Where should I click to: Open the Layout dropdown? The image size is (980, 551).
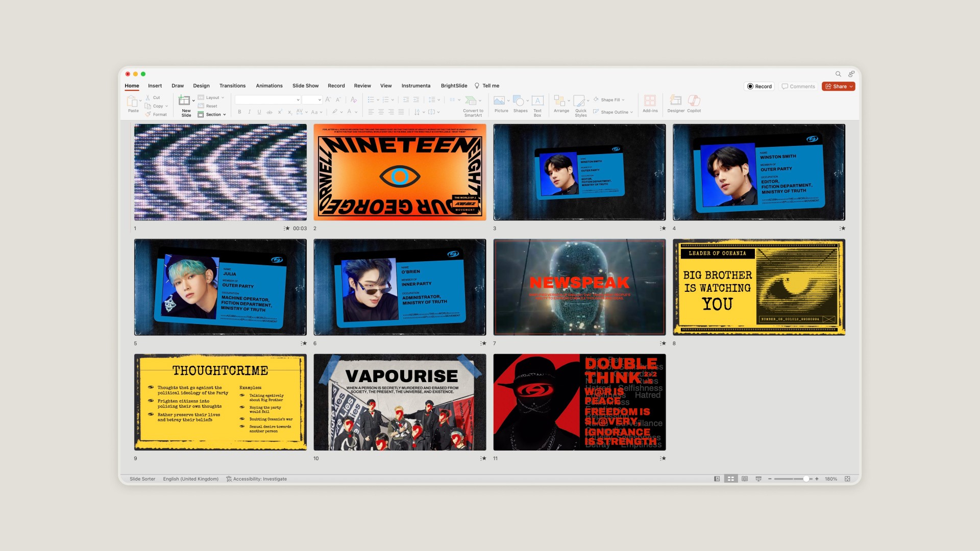point(212,97)
